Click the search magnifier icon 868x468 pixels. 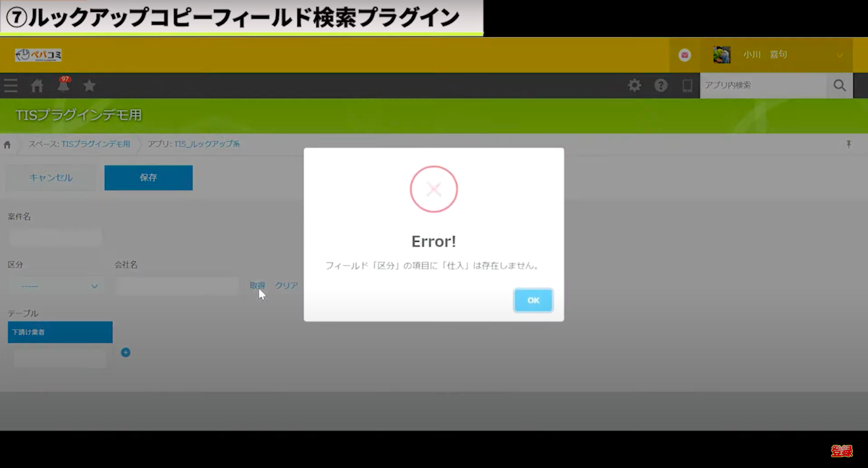click(x=840, y=86)
